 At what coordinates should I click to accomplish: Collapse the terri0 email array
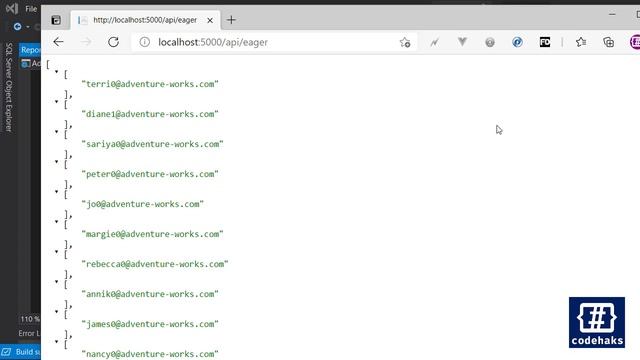click(x=56, y=71)
